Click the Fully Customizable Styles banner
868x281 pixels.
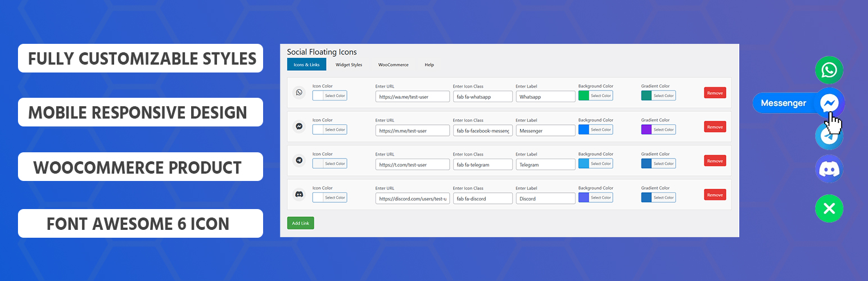pyautogui.click(x=141, y=58)
